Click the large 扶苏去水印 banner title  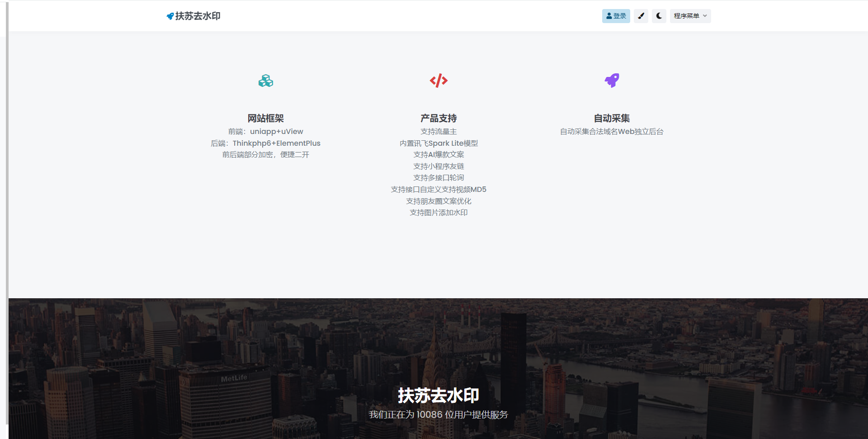coord(439,396)
